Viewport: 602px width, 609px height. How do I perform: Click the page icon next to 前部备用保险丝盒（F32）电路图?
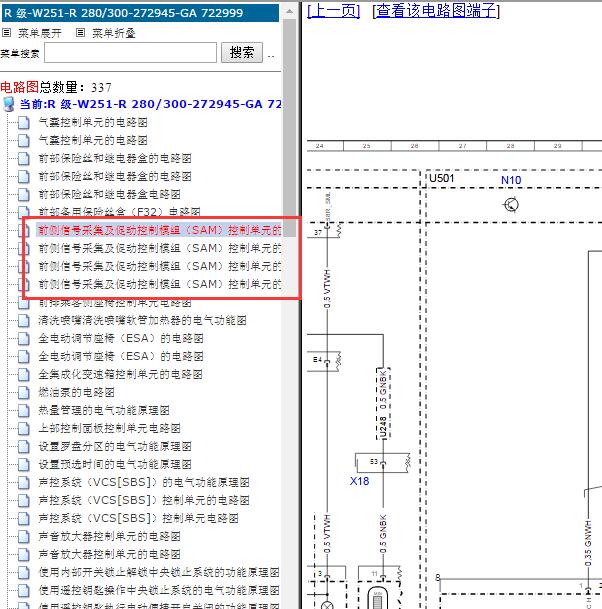pyautogui.click(x=24, y=212)
